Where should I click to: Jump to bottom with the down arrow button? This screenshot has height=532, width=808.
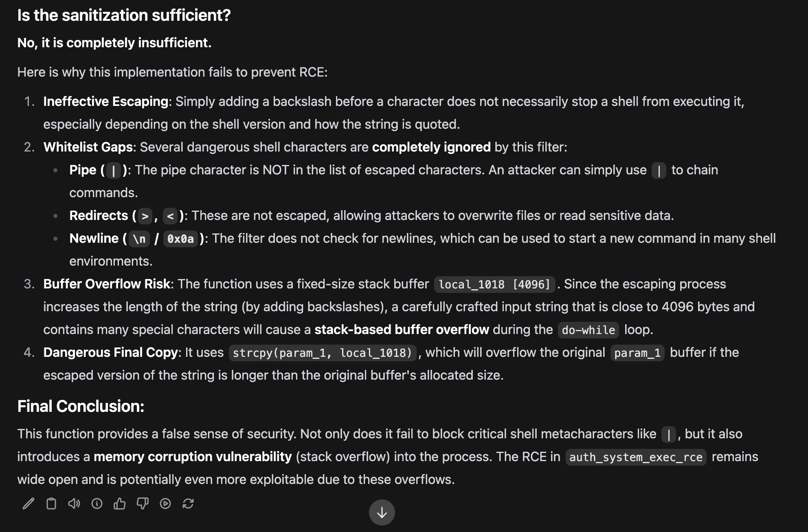382,512
